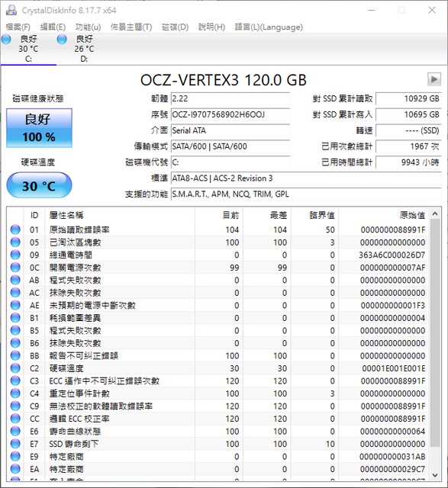Click the next disk arrow button
Image resolution: width=448 pixels, height=488 pixels.
tap(434, 79)
